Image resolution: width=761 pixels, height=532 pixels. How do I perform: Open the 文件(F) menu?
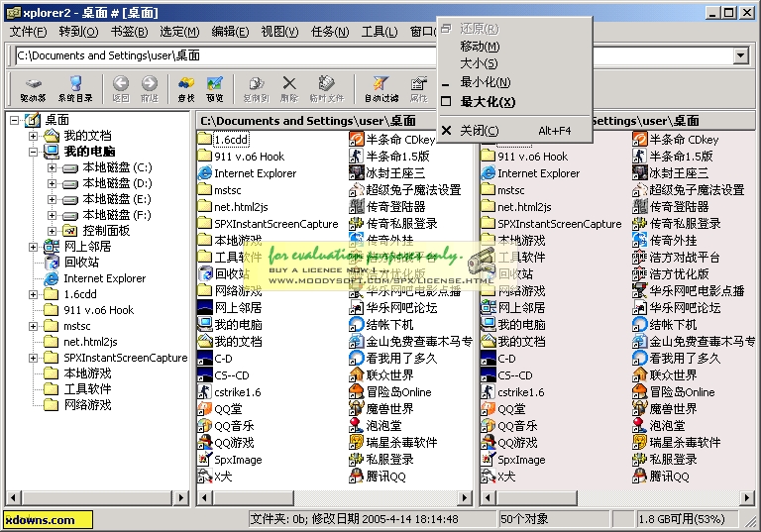(28, 32)
